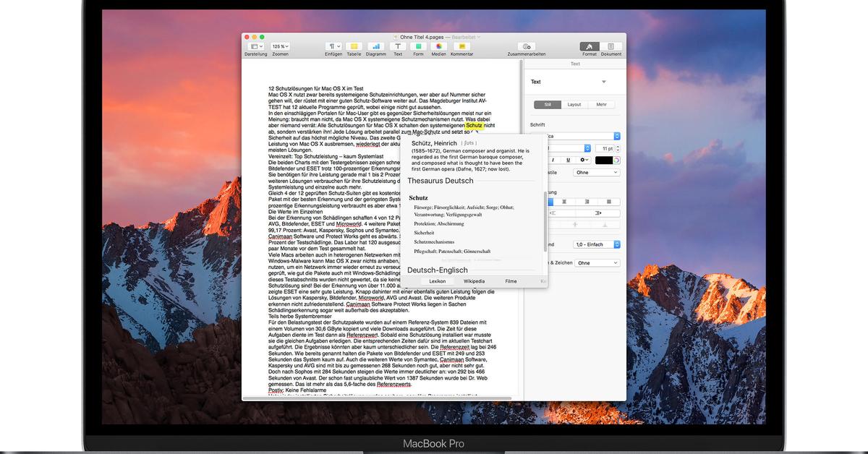Open the 1,0 - Einfach line spacing dropdown

(x=597, y=244)
